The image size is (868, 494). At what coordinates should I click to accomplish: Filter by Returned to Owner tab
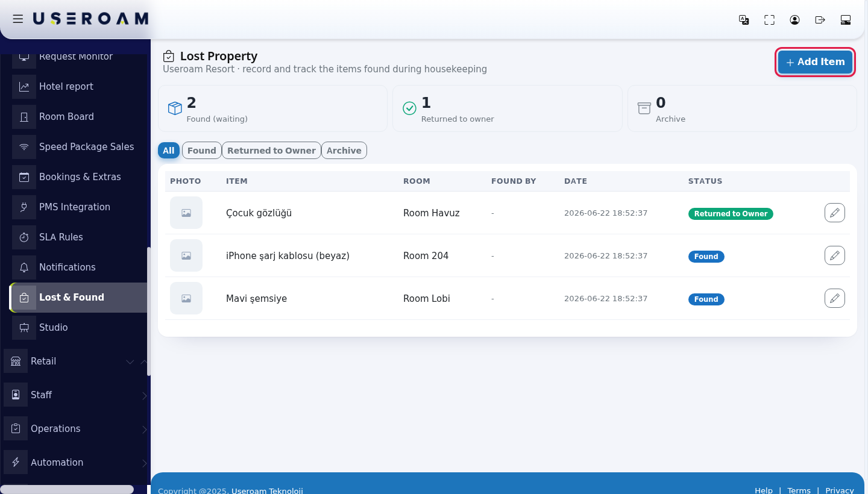click(x=271, y=151)
